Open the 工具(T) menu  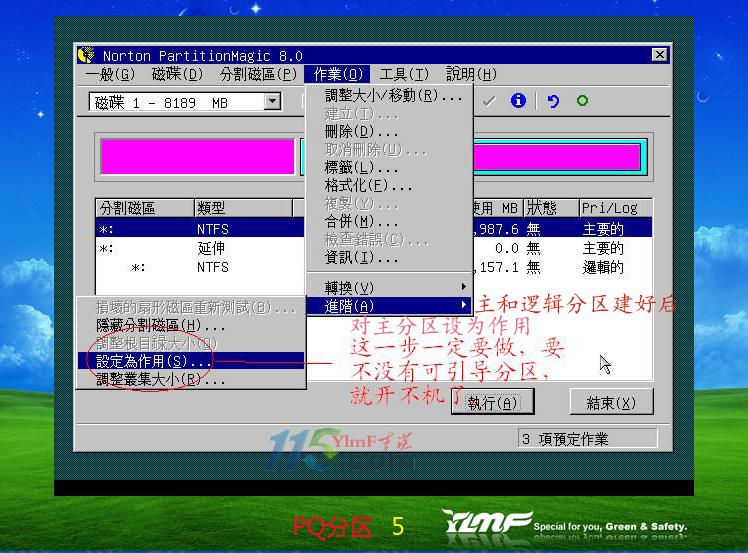click(404, 74)
